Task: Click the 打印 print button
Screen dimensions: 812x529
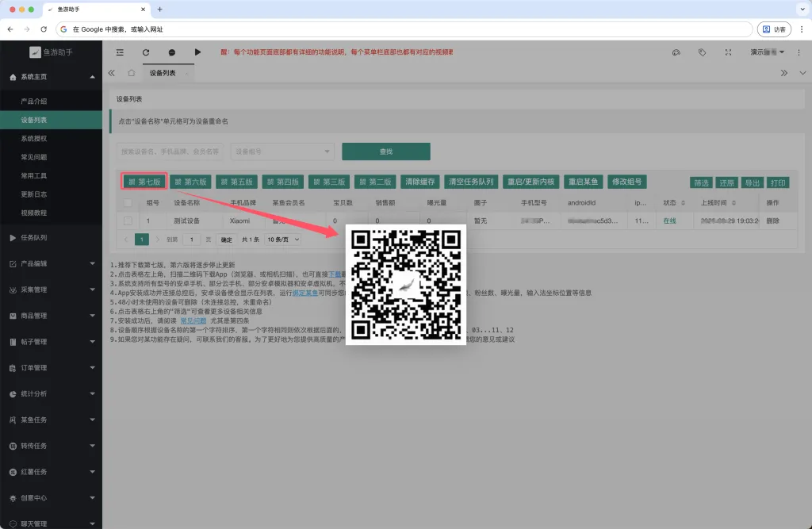Action: click(778, 183)
